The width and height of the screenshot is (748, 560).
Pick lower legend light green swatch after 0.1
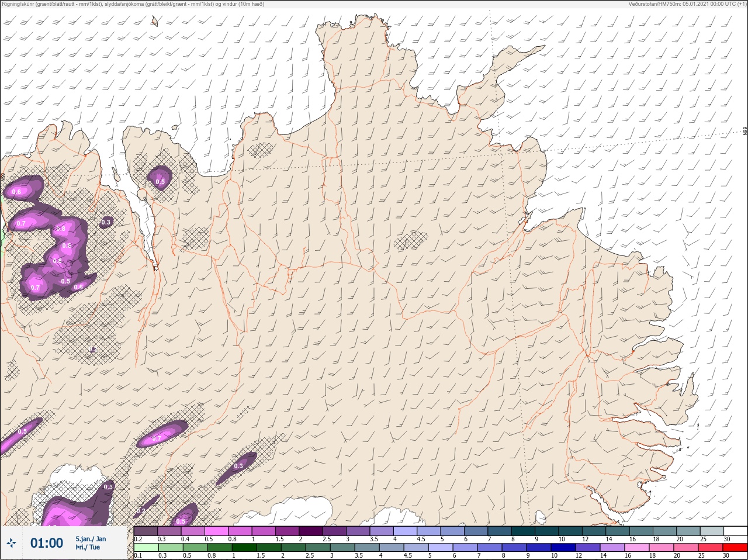(146, 548)
